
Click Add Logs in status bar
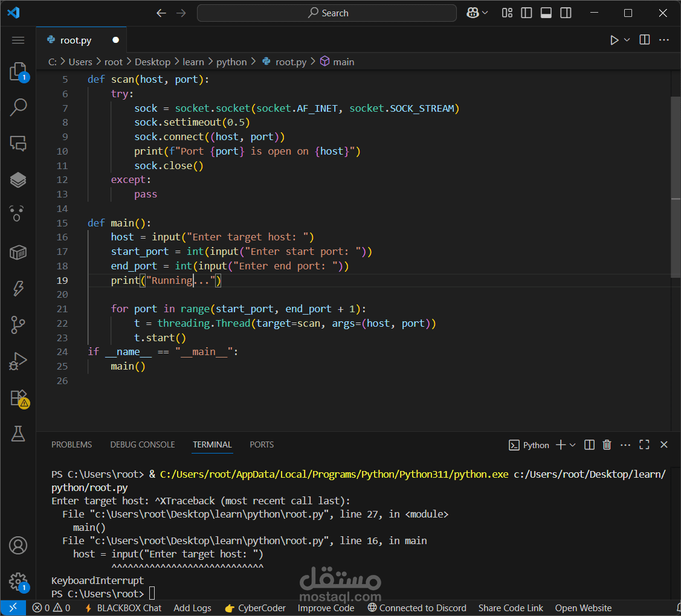pos(192,608)
